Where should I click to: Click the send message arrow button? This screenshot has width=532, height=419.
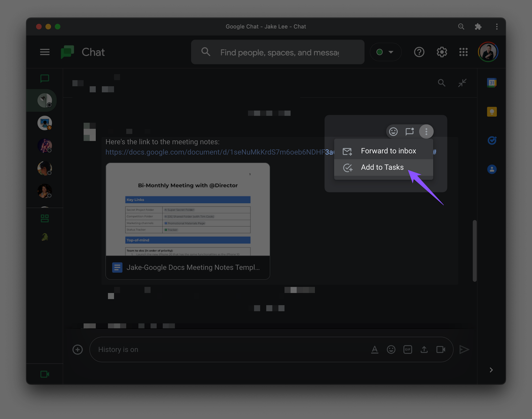464,349
